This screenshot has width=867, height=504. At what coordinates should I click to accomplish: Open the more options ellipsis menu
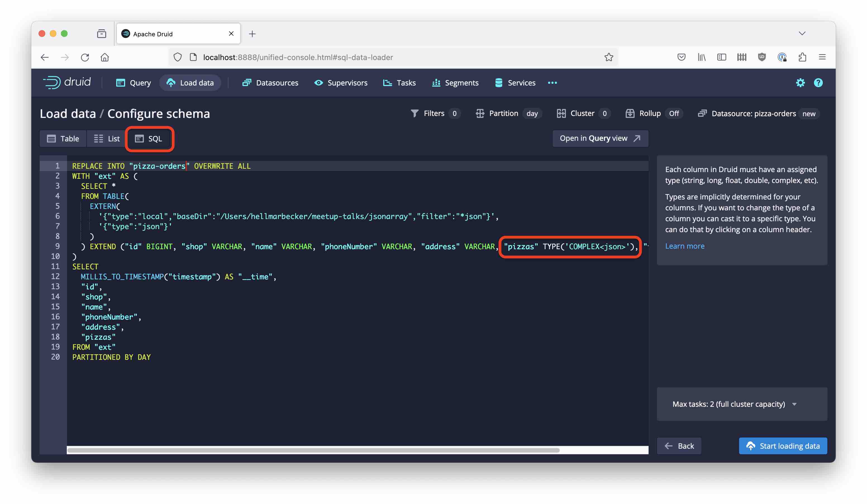click(552, 83)
